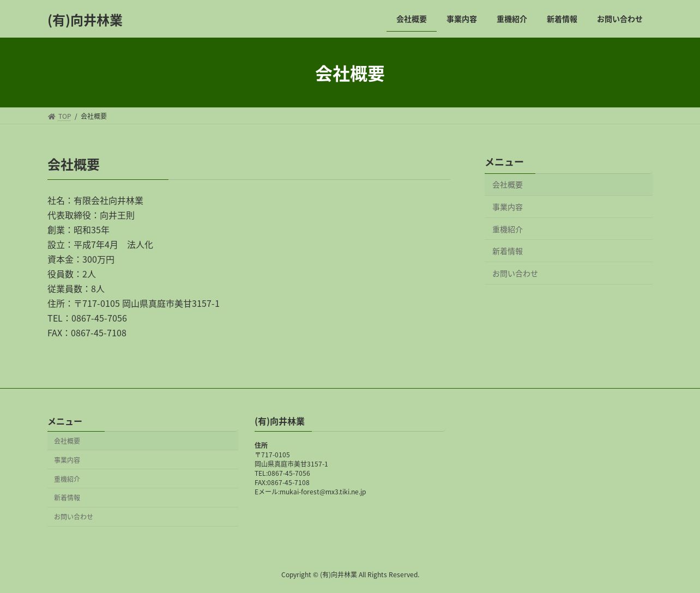Click the footer 岡山県真庭市美甘3157-1 address
Viewport: 700px width, 593px height.
[291, 464]
